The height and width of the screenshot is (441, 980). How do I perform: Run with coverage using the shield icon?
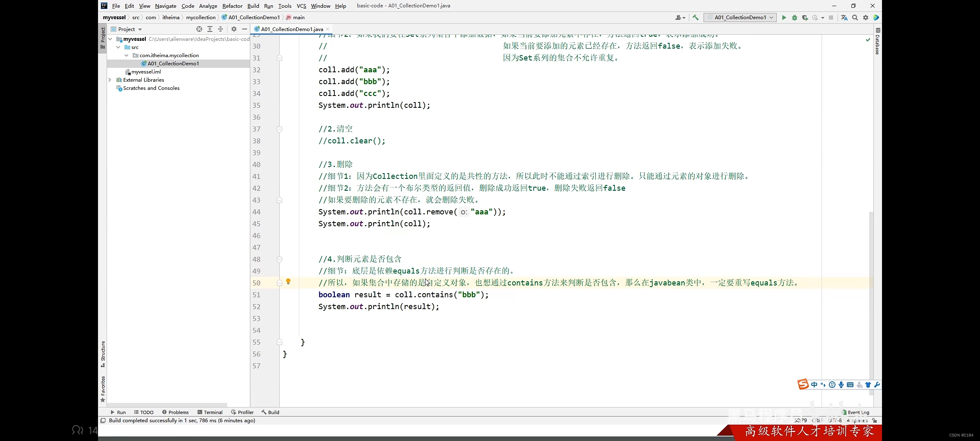[x=805, y=18]
